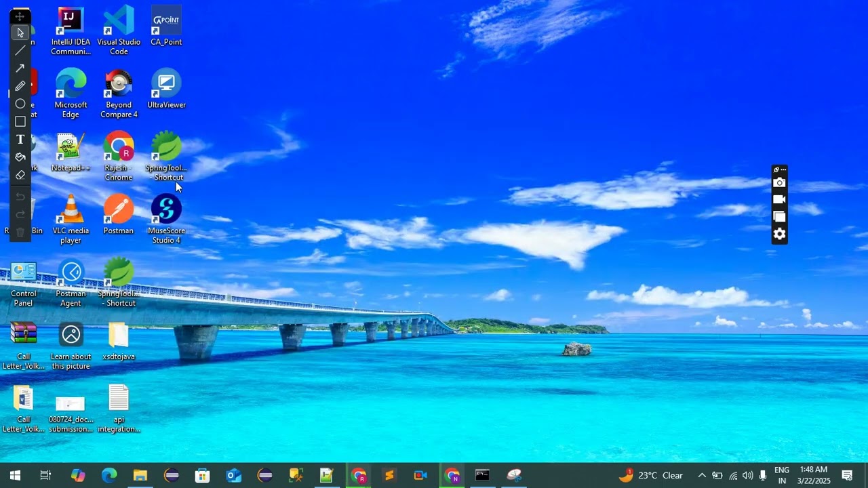Switch input language ENG IN indicator
This screenshot has height=488, width=868.
point(782,475)
